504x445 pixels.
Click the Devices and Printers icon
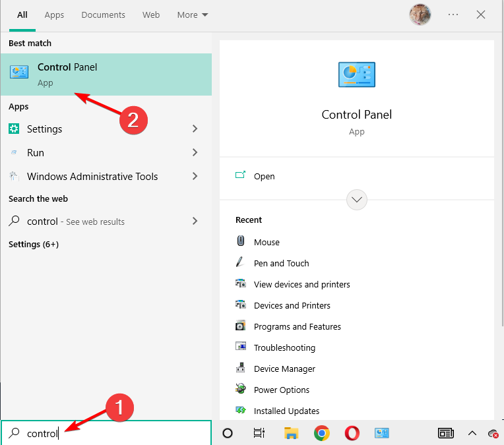coord(241,305)
